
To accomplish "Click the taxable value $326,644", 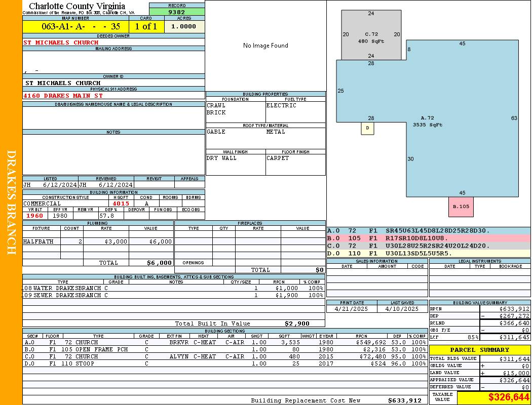I will [x=509, y=397].
